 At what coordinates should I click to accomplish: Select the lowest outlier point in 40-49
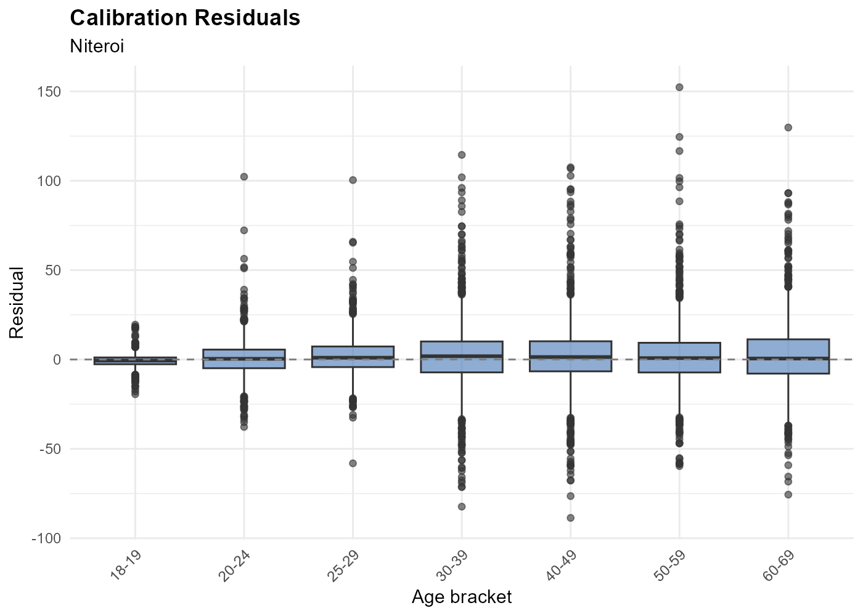pyautogui.click(x=570, y=517)
